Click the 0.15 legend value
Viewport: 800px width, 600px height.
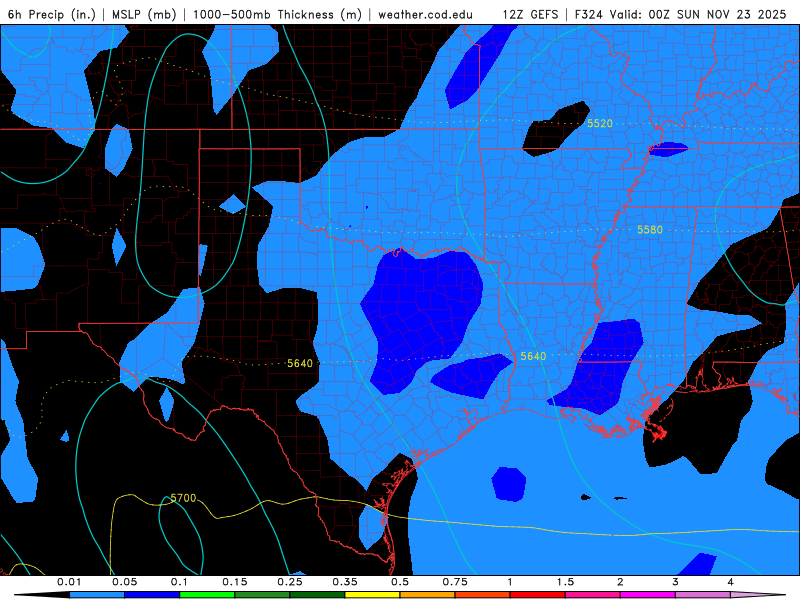[235, 582]
